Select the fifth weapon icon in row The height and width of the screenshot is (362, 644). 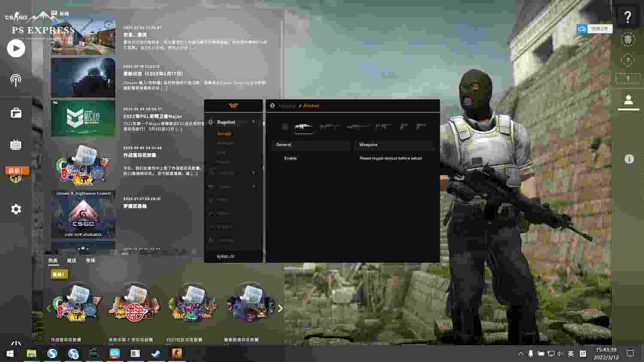point(383,127)
